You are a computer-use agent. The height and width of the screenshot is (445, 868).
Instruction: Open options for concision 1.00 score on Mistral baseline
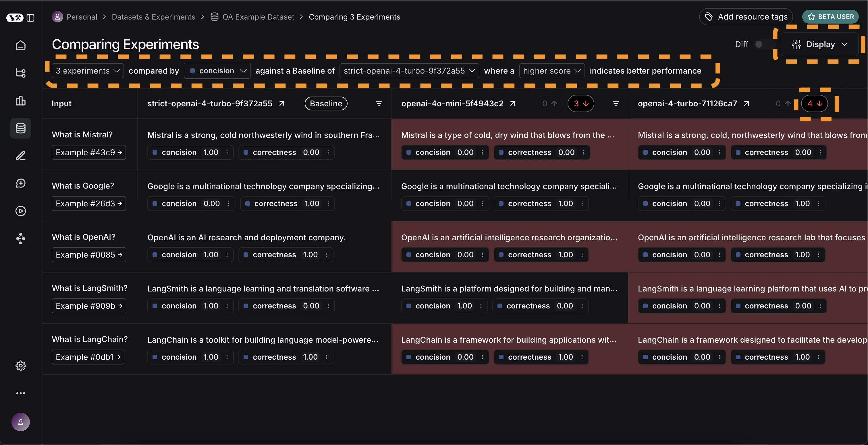click(227, 152)
